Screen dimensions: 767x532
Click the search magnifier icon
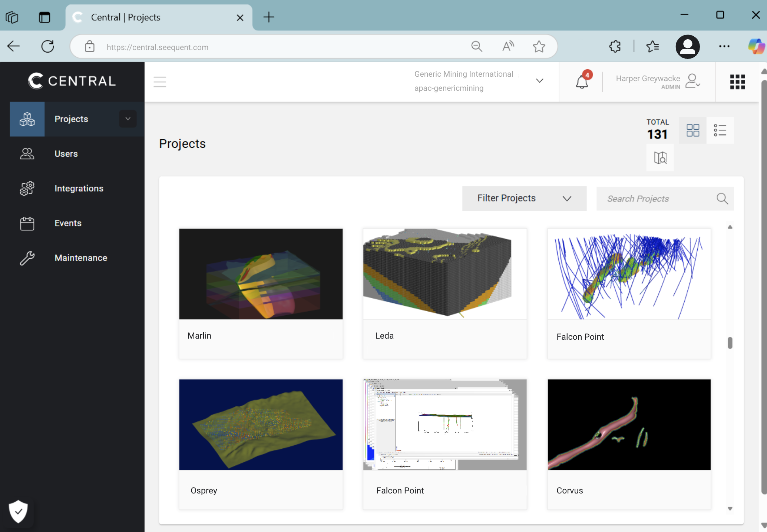[722, 199]
